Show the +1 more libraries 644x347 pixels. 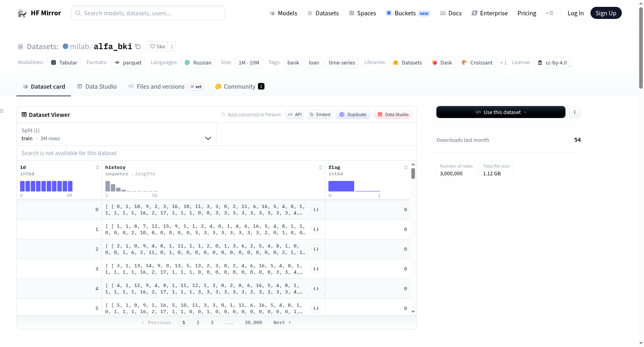[x=503, y=62]
